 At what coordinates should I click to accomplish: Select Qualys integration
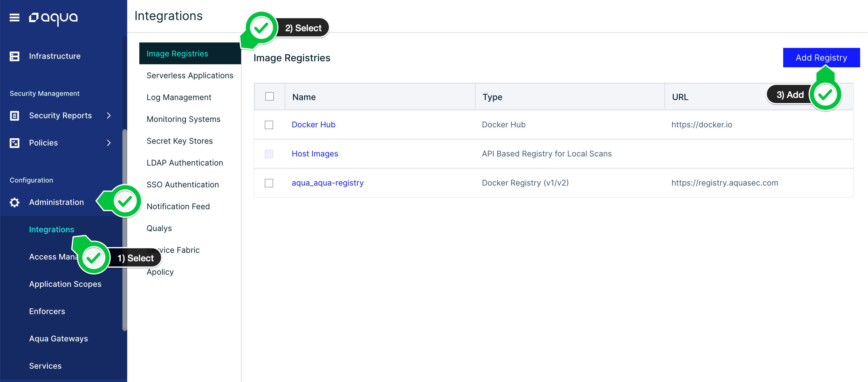pyautogui.click(x=159, y=228)
